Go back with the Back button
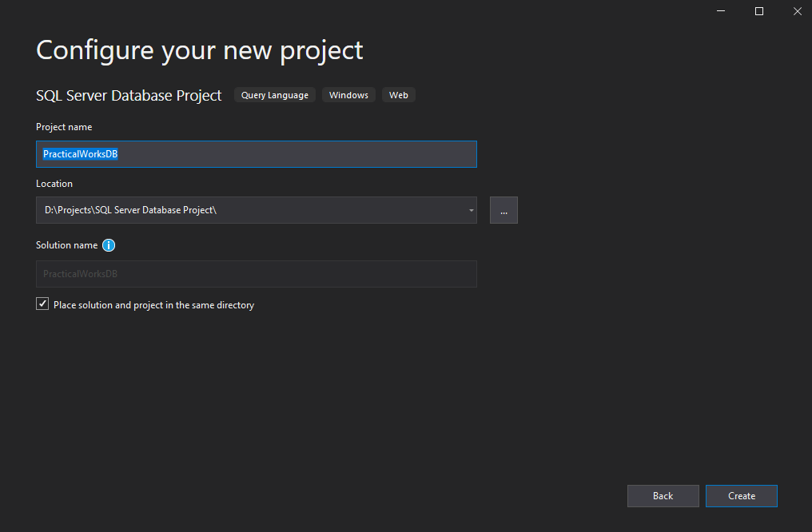Screen dimensions: 812x532 pos(663,496)
